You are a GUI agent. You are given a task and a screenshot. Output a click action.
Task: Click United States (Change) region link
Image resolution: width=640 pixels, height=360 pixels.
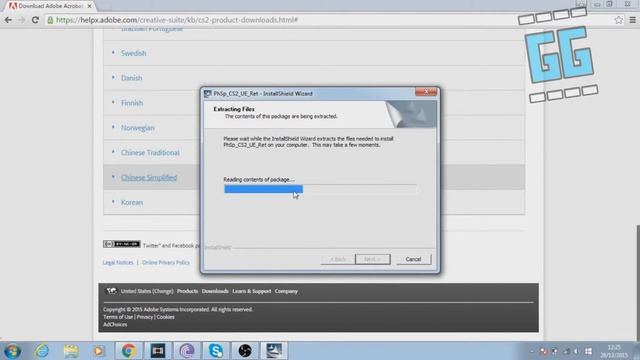coord(147,291)
